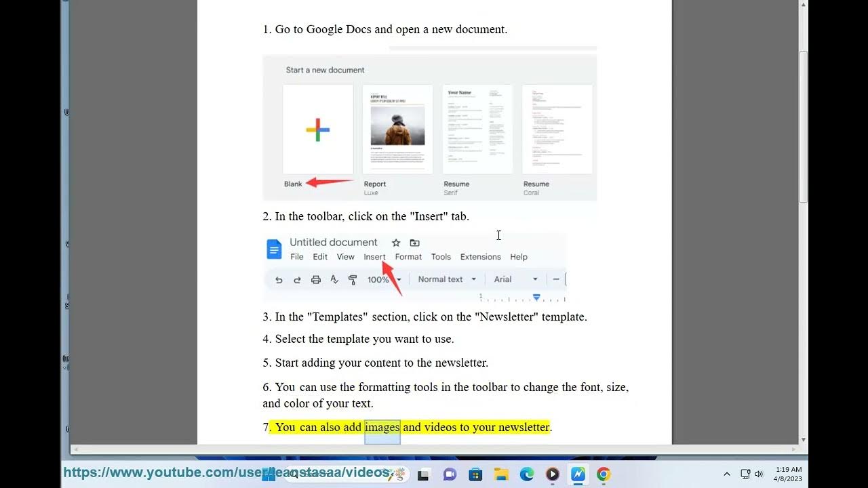
Task: Open the Extensions menu in the pictured Docs
Action: tap(480, 257)
